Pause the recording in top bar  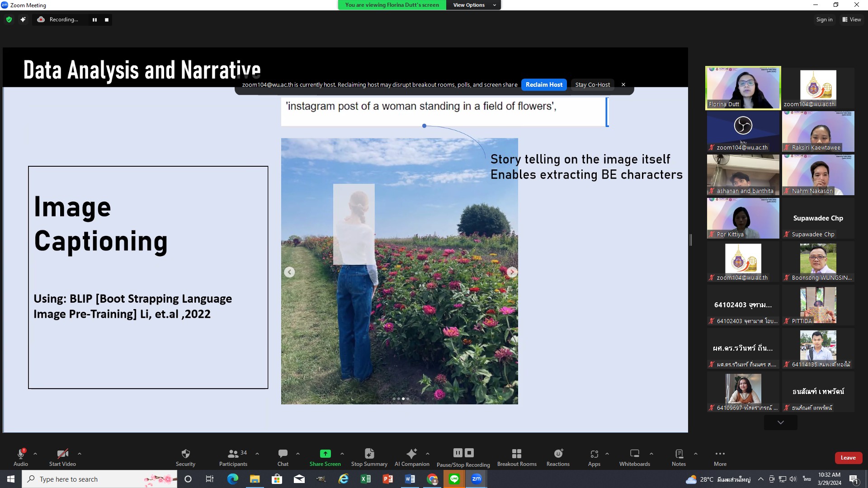pyautogui.click(x=94, y=20)
